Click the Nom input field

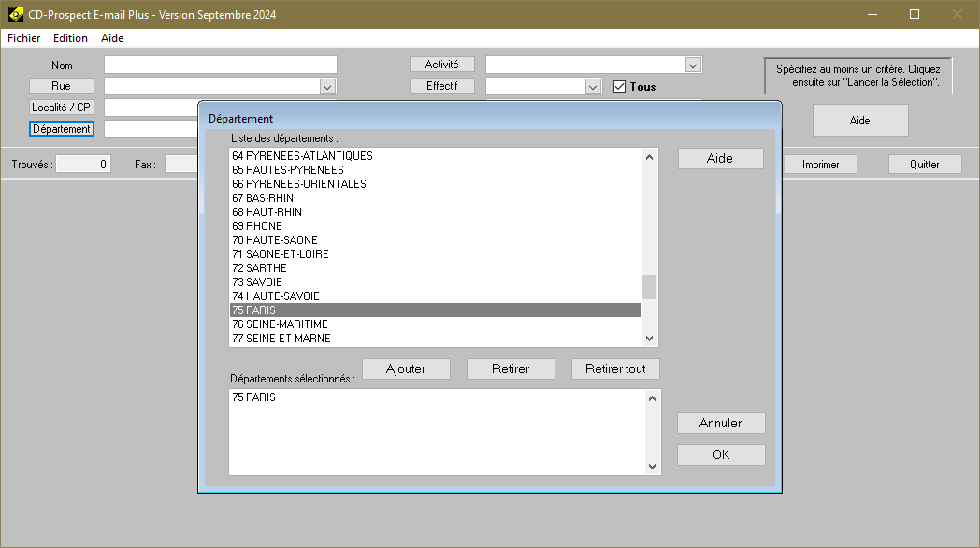pyautogui.click(x=220, y=65)
